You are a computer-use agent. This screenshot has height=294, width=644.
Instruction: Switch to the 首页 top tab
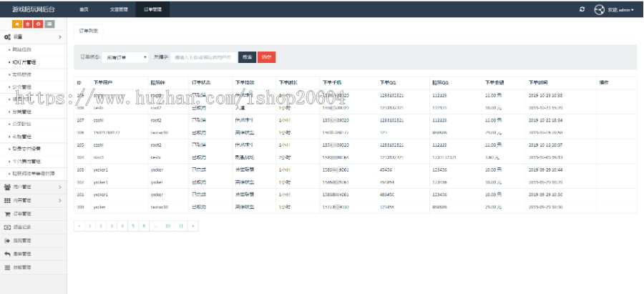[x=84, y=9]
